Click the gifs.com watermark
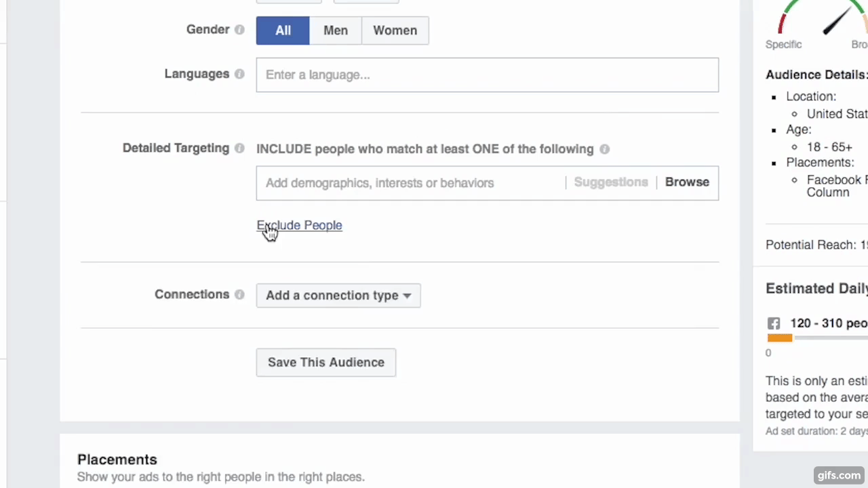 tap(839, 475)
